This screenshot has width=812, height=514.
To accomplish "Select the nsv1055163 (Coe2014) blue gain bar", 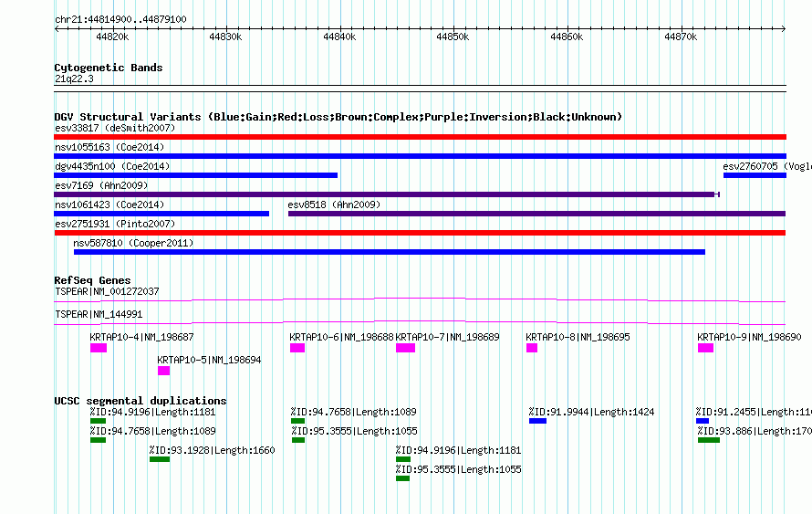I will click(x=420, y=156).
